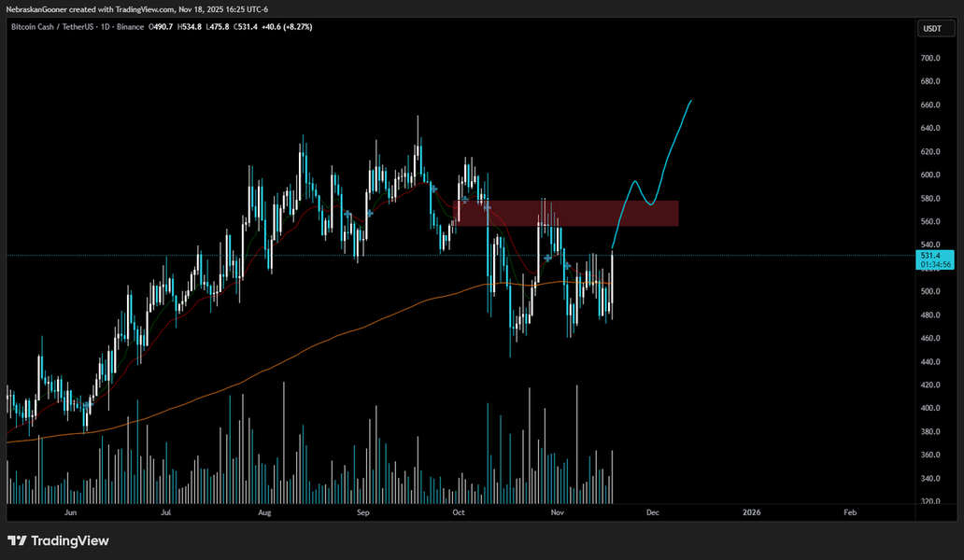The image size is (964, 560).
Task: Click the 320.0 price axis label
Action: tap(929, 501)
